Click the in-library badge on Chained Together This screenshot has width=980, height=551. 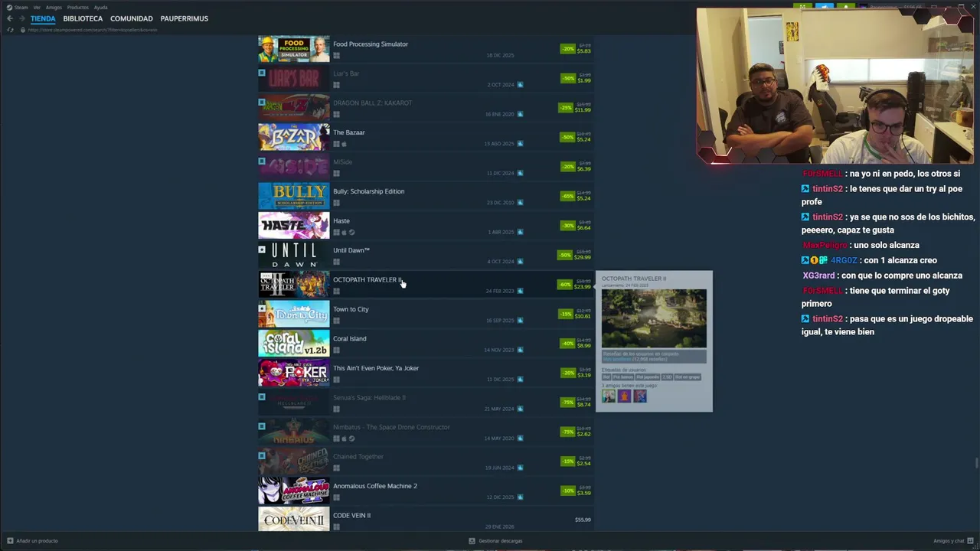[x=262, y=455]
